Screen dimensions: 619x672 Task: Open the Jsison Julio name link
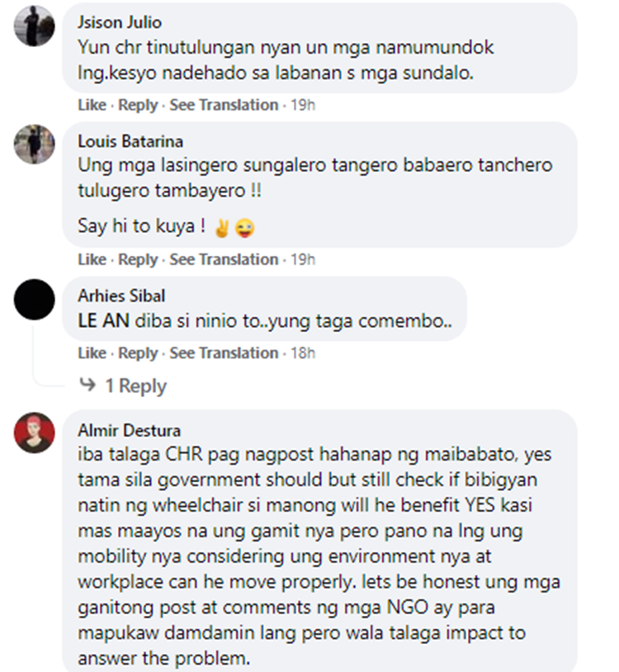(120, 22)
